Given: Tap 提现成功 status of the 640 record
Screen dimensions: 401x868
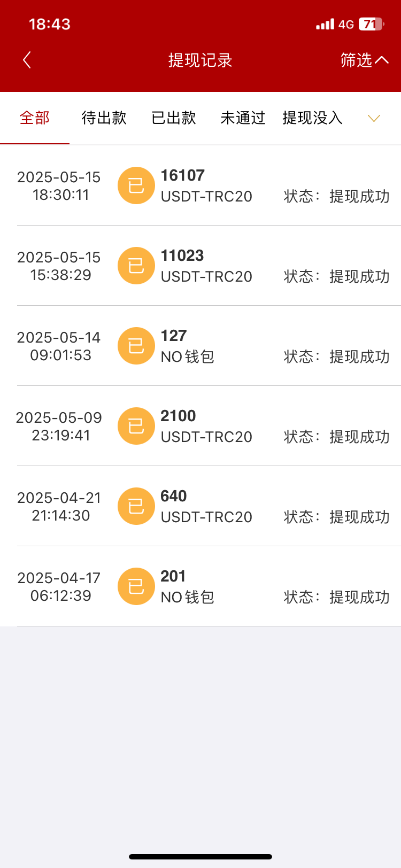Looking at the screenshot, I should point(359,517).
